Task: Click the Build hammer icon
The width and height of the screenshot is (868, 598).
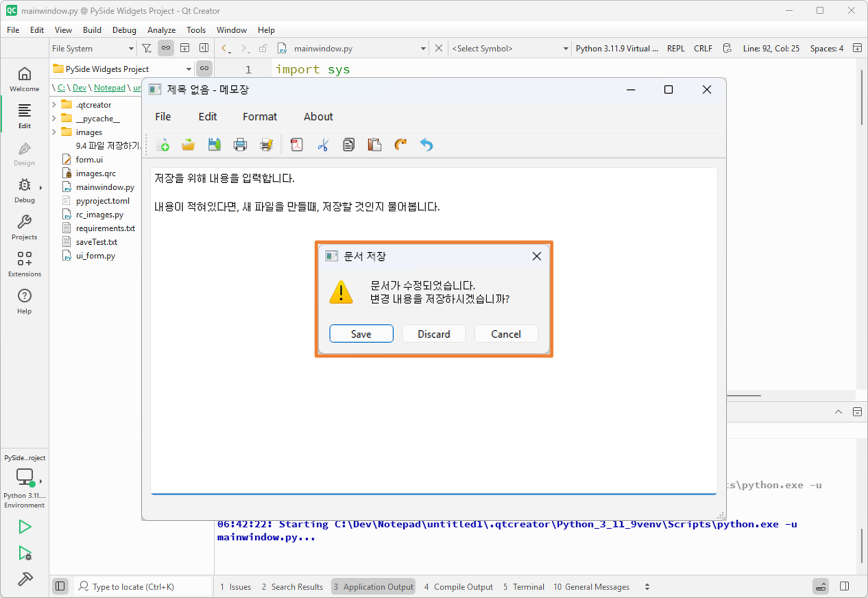Action: tap(25, 579)
